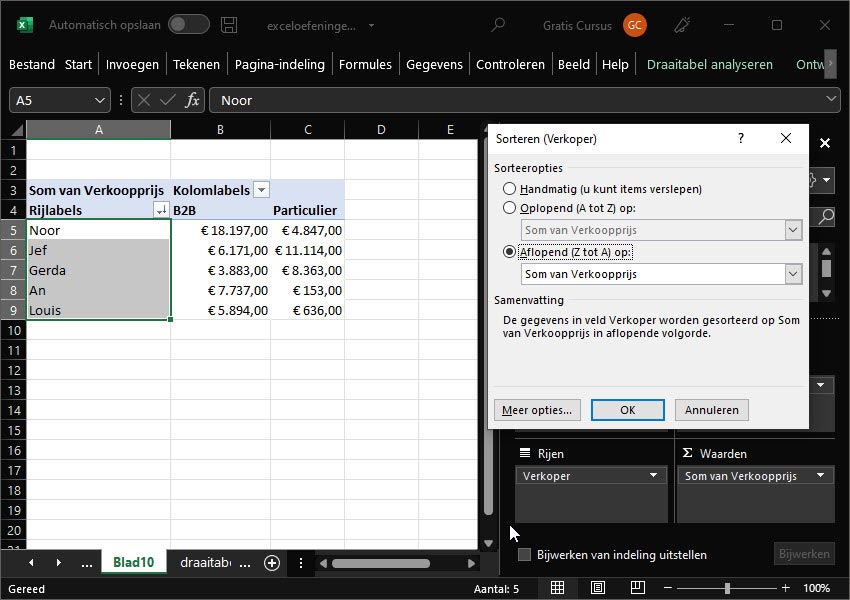Enable Bijwerken van indeling uitstellen checkbox
The height and width of the screenshot is (600, 850).
coord(525,555)
